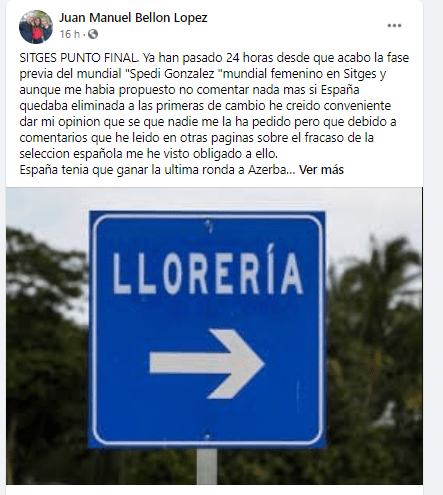443x495 pixels.
Task: Click the globe public-audience icon
Action: pyautogui.click(x=93, y=34)
